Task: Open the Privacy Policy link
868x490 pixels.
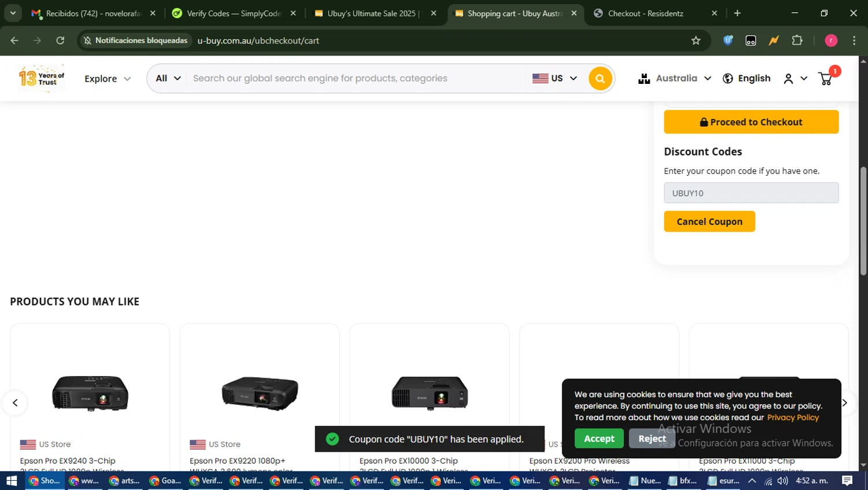Action: 793,418
